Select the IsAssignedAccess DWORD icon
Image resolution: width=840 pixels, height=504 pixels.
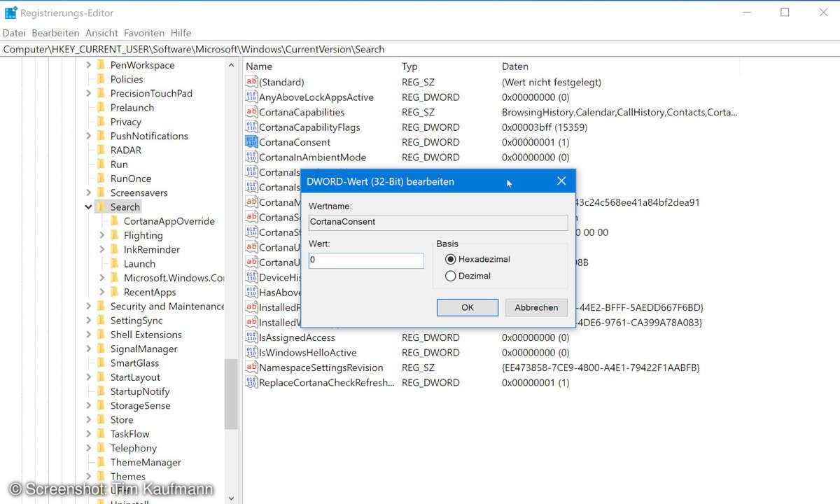pyautogui.click(x=251, y=337)
